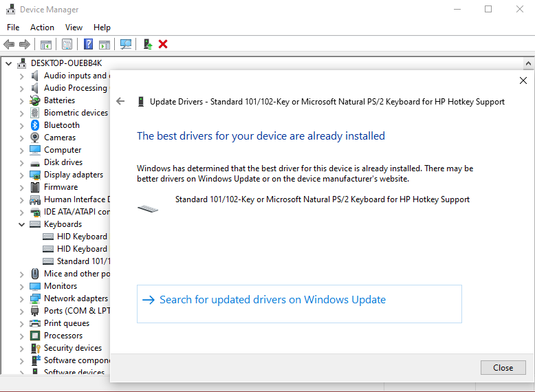
Task: Minimize the Device Manager window
Action: (457, 9)
